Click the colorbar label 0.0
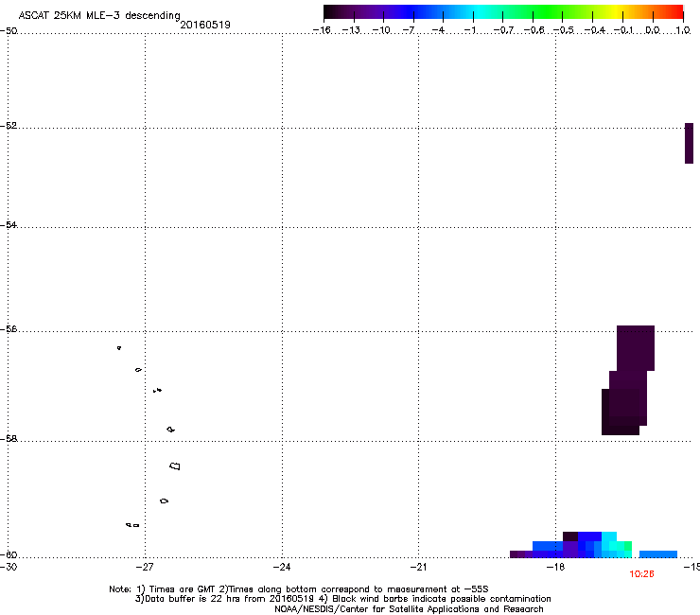 click(653, 30)
